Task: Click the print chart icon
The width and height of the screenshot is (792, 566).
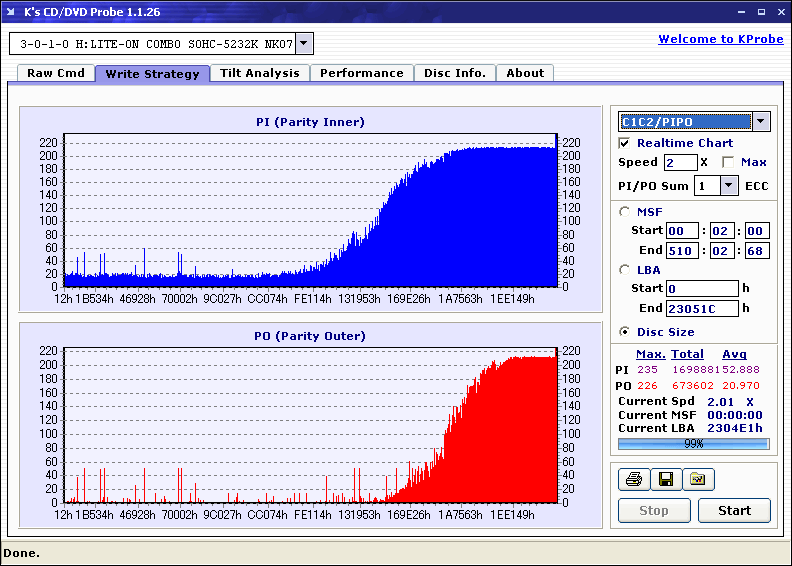Action: 634,479
